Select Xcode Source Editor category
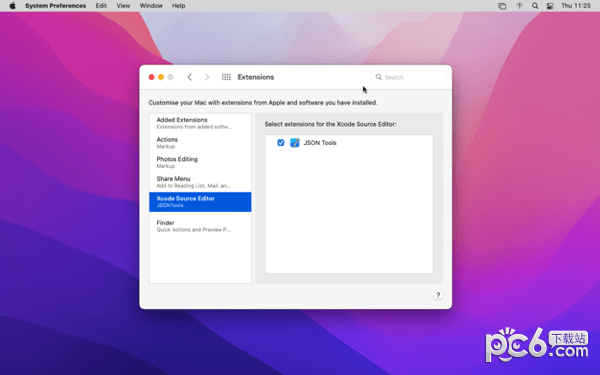 point(200,202)
